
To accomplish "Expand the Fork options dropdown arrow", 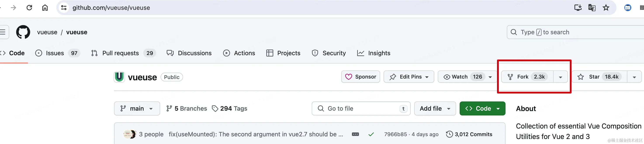I will point(560,77).
